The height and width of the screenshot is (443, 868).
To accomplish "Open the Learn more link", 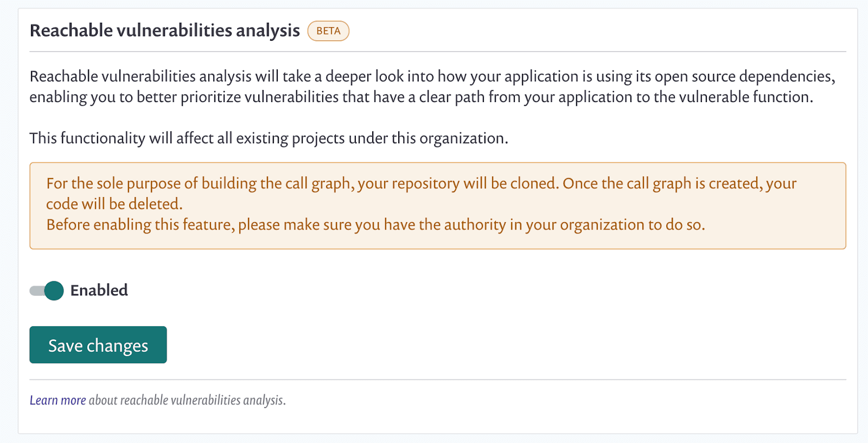I will pyautogui.click(x=58, y=400).
